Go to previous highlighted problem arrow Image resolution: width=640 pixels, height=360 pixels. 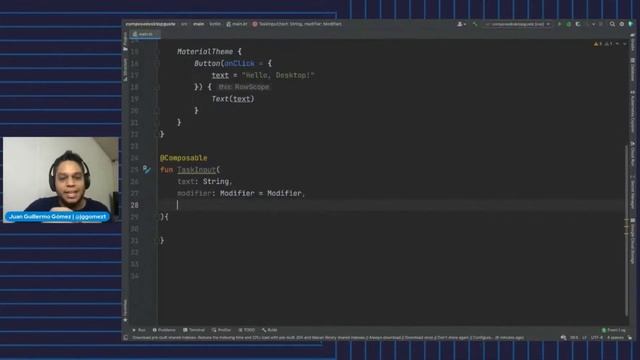[617, 44]
